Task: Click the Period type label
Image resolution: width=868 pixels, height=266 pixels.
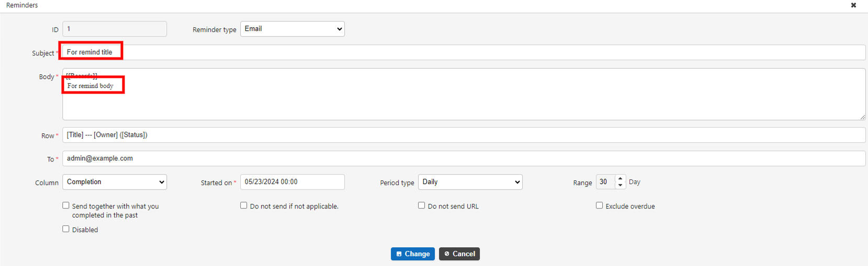Action: pos(397,183)
